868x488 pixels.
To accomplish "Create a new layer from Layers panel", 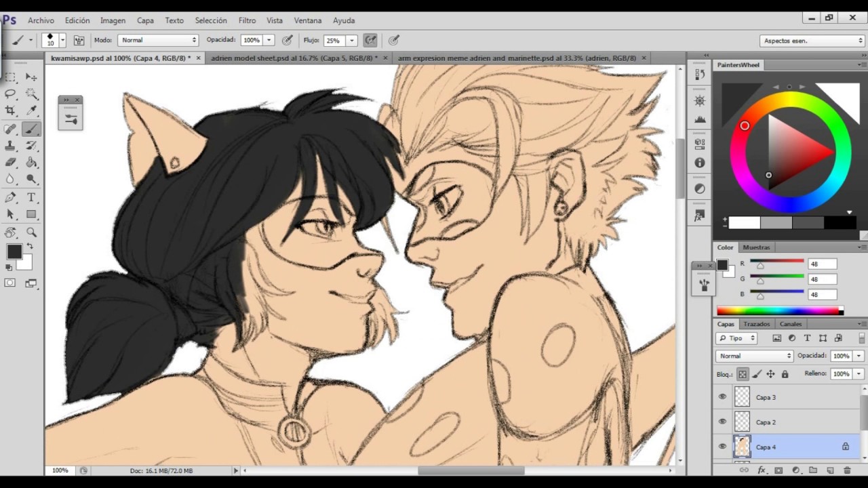I will (x=830, y=470).
